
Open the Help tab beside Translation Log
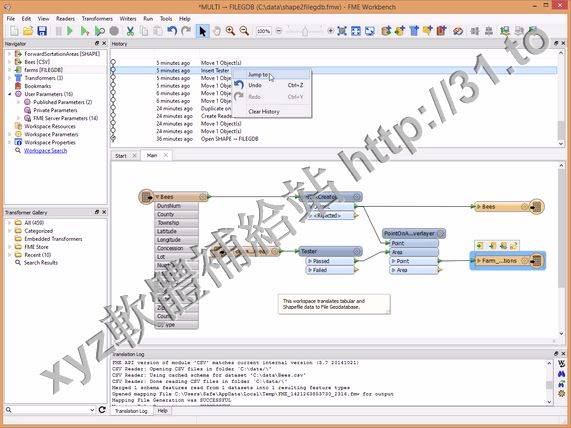tap(162, 411)
